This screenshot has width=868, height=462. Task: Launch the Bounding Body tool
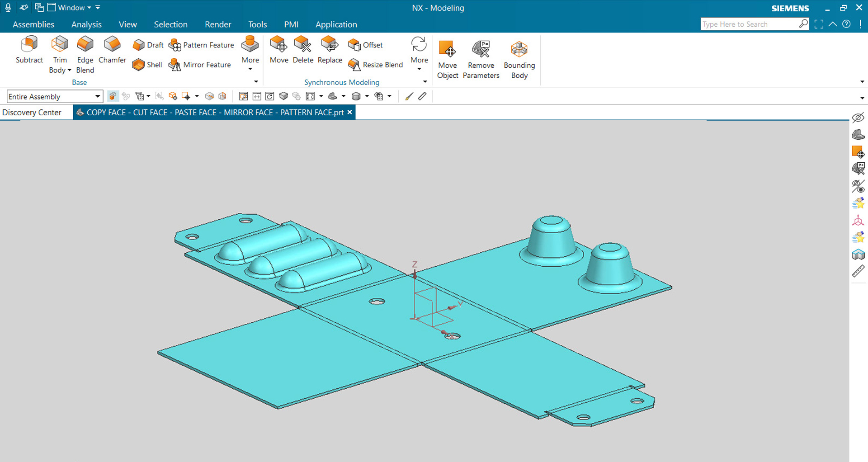click(519, 58)
